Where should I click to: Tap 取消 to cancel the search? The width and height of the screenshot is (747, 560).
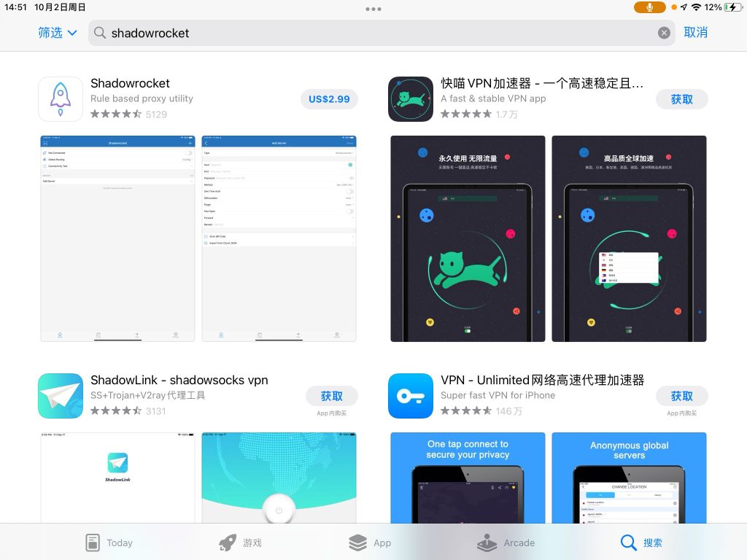coord(695,33)
